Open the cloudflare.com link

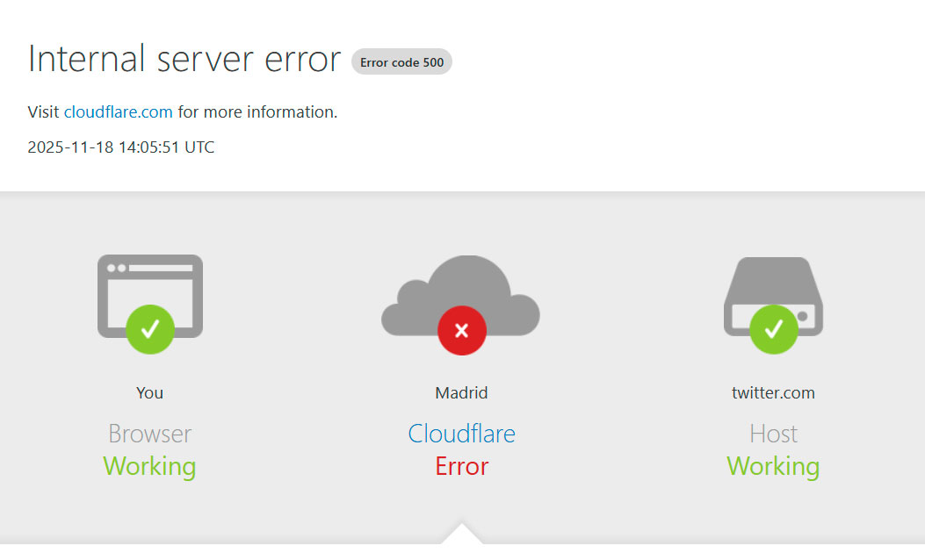coord(118,112)
